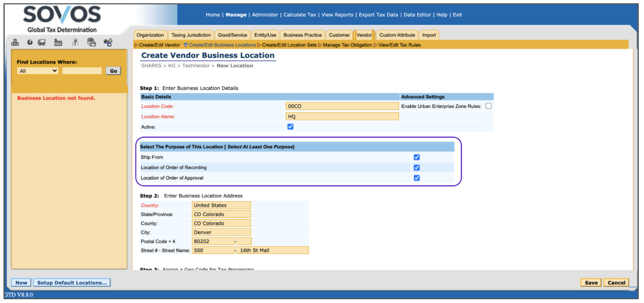Click the organization hierarchy icon
The width and height of the screenshot is (644, 303).
[x=15, y=42]
